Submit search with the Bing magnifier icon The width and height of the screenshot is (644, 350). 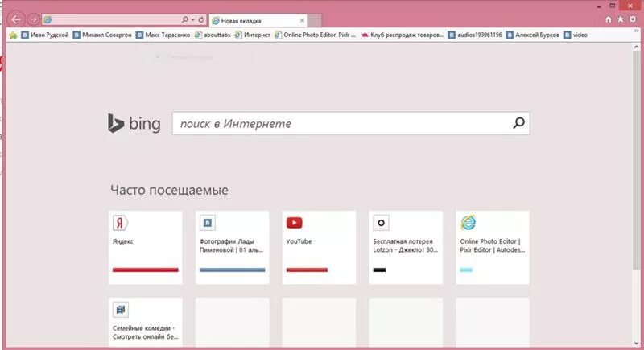coord(518,122)
